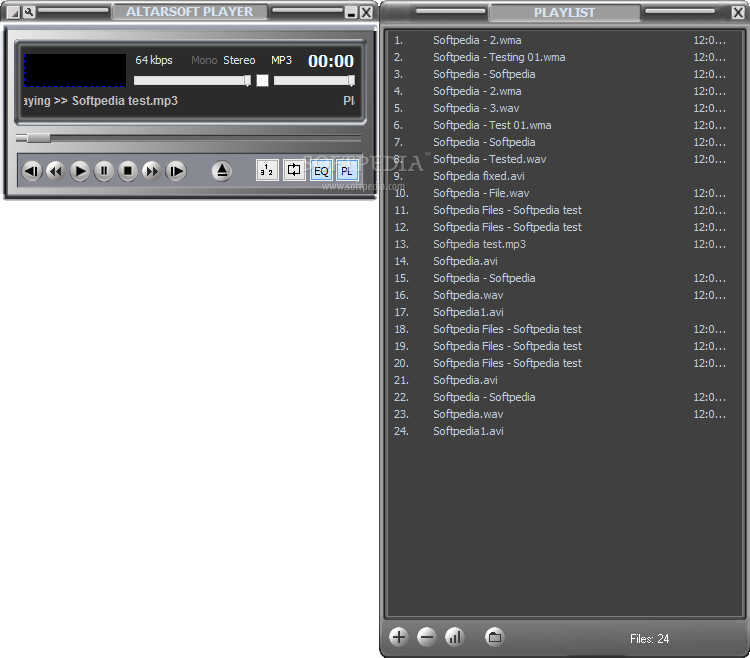Click the track seek bar thumb
The height and width of the screenshot is (658, 750).
tap(38, 138)
